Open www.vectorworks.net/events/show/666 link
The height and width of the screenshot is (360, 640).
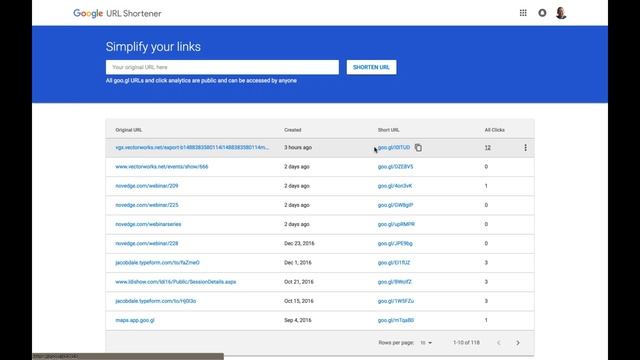coord(162,167)
